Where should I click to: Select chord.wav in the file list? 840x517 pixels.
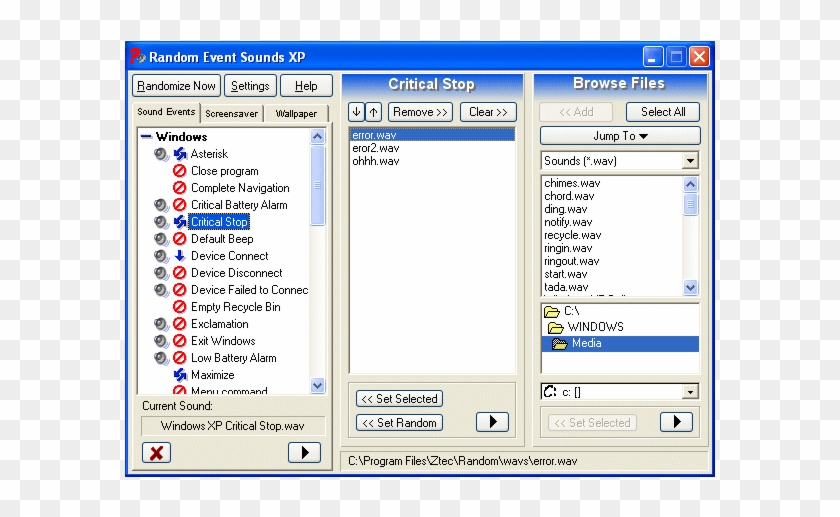click(569, 196)
